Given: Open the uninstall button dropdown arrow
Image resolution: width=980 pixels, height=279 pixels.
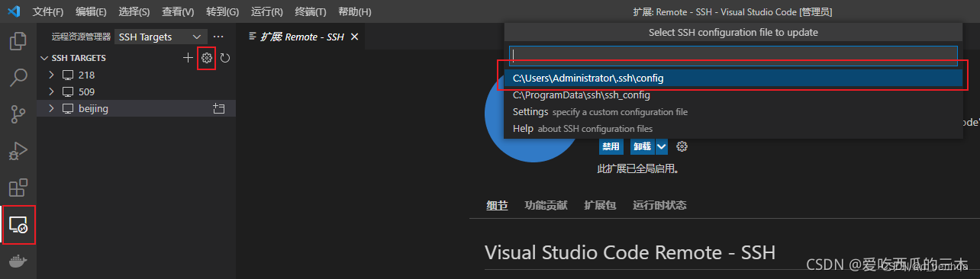Looking at the screenshot, I should coord(662,146).
